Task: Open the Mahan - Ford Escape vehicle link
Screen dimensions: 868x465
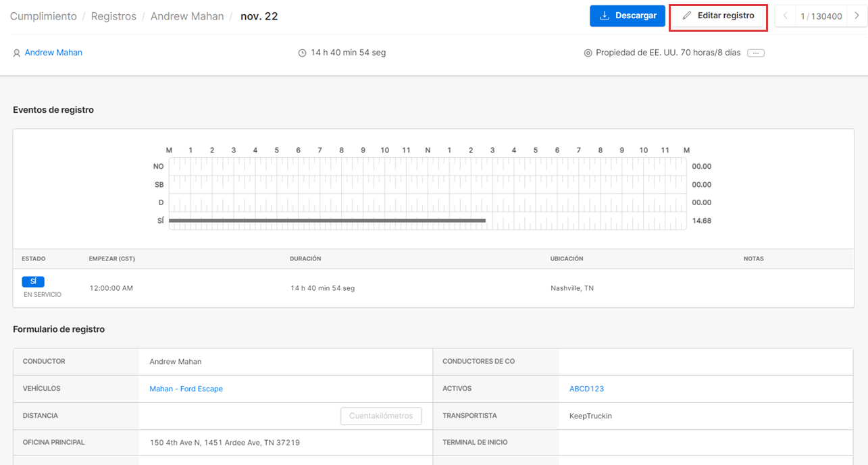Action: point(186,389)
